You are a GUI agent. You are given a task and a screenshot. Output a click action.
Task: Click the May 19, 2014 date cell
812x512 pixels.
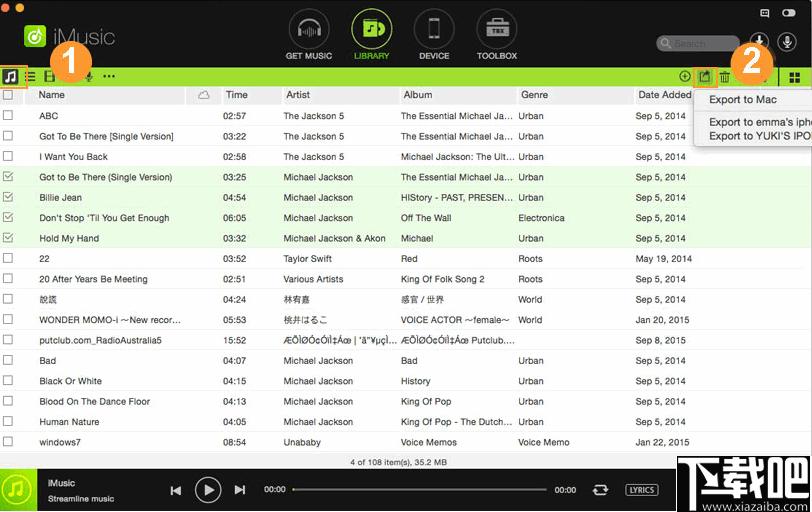(x=663, y=259)
